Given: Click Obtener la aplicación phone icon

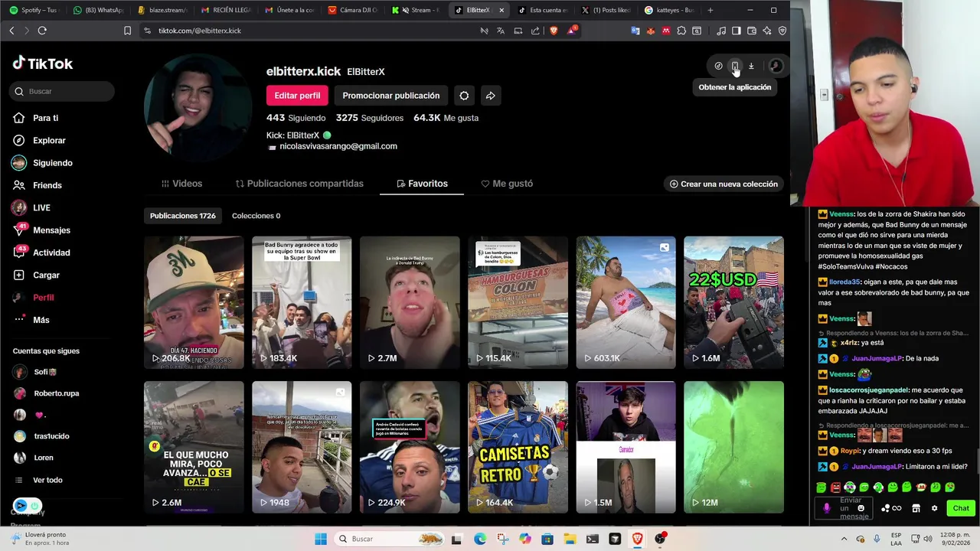Looking at the screenshot, I should (x=734, y=66).
